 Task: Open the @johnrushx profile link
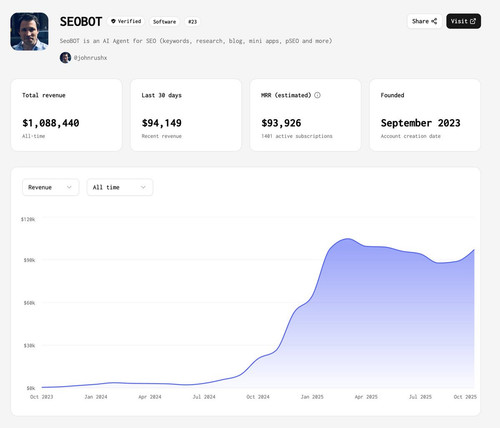(90, 58)
